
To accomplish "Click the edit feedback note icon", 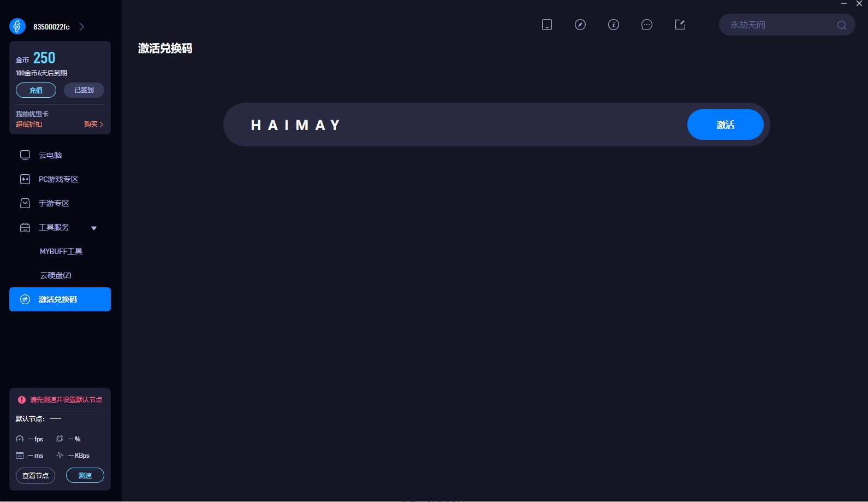I will coord(680,25).
